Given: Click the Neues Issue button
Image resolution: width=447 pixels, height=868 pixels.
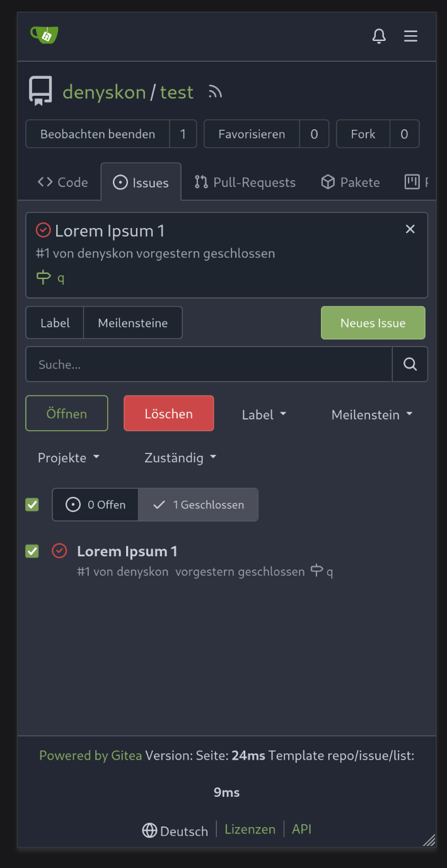Looking at the screenshot, I should [x=373, y=323].
